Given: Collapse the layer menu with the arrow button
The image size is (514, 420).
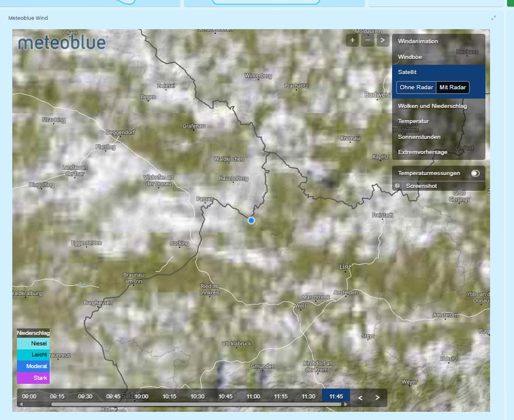Looking at the screenshot, I should (x=383, y=40).
